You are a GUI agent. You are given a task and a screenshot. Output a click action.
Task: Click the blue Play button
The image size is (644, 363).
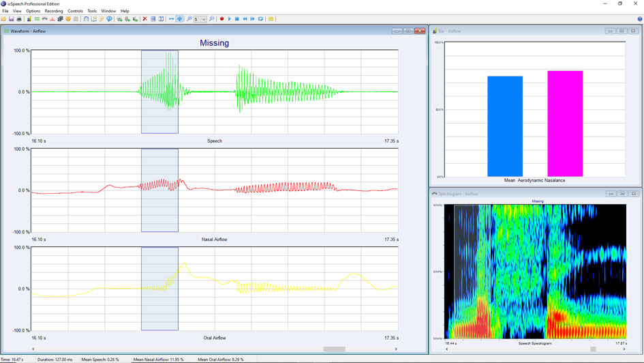230,19
